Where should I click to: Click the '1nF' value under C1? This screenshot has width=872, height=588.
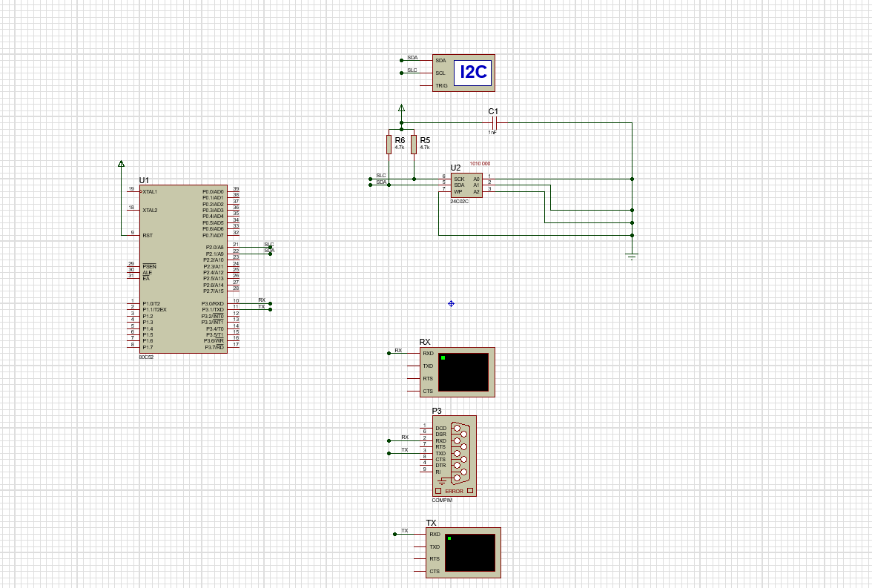(x=492, y=133)
